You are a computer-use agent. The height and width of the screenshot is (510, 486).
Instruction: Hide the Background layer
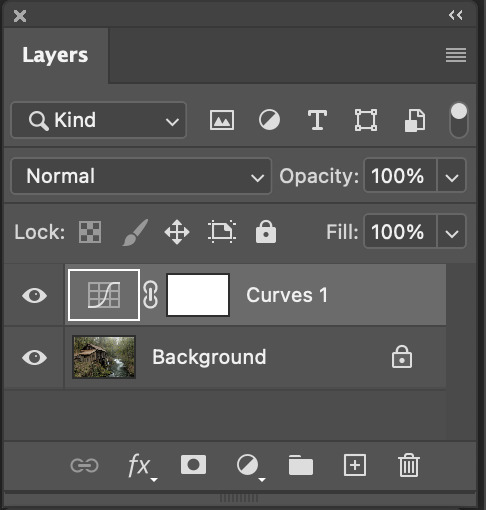coord(34,358)
